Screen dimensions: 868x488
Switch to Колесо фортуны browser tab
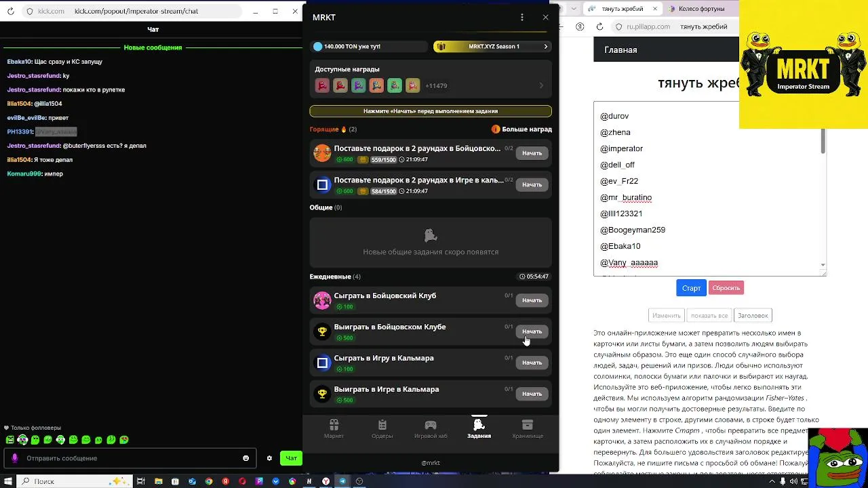[x=703, y=9]
